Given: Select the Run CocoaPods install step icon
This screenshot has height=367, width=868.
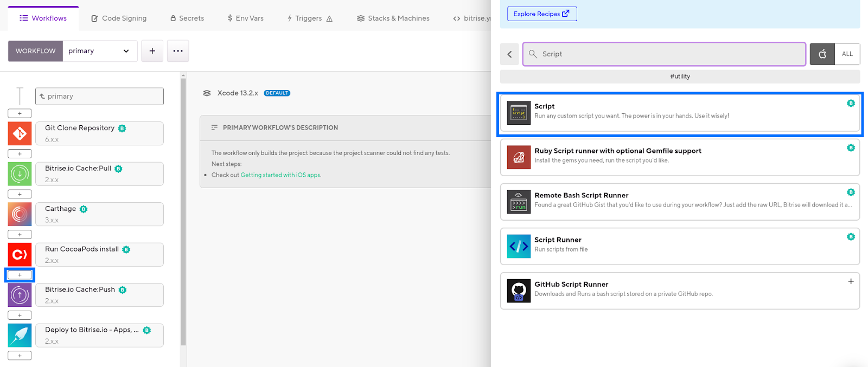Looking at the screenshot, I should point(20,255).
